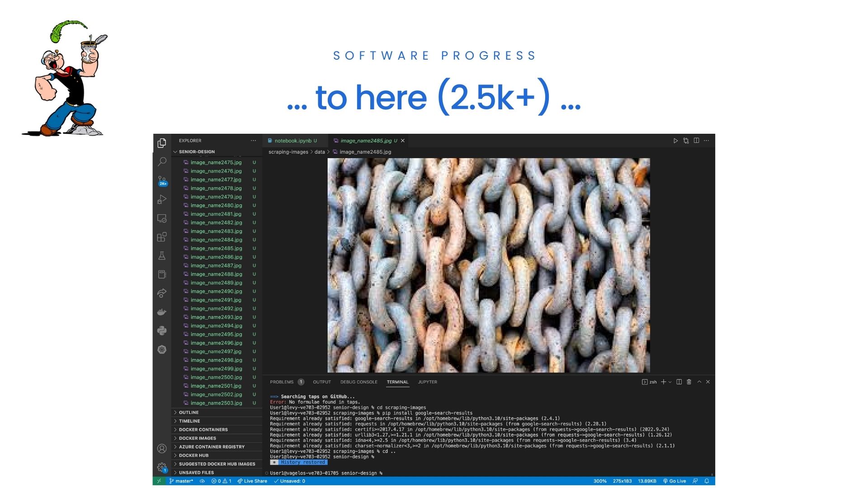The height and width of the screenshot is (488, 868).
Task: Toggle maximize terminal panel chevron
Action: [x=699, y=382]
